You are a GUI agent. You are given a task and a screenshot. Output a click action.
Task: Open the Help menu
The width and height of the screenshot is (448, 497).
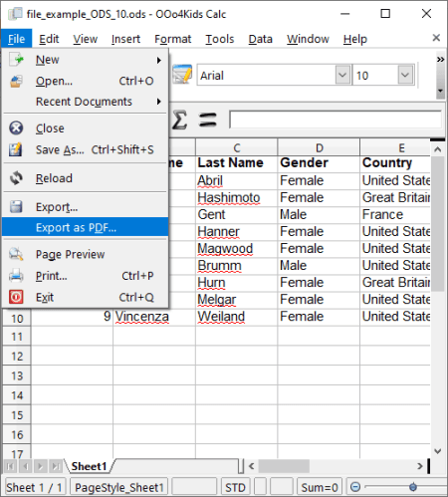(x=355, y=39)
